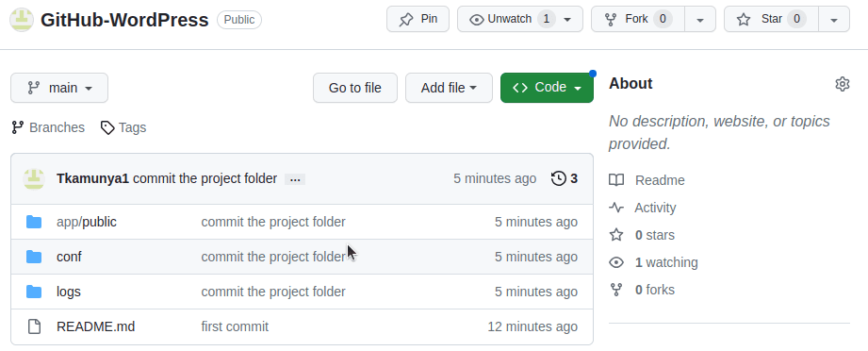Open the app/public folder icon

point(34,222)
